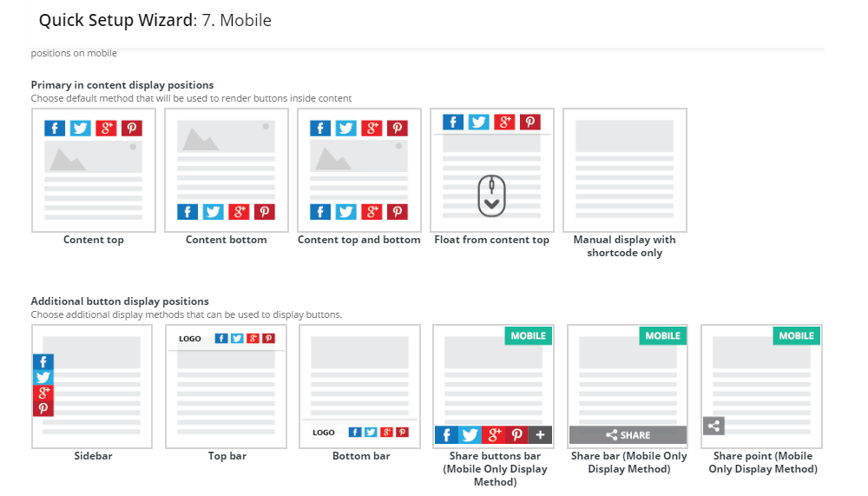Click plus icon in Share buttons bar thumbnail
Screen dimensions: 868x496
[540, 435]
